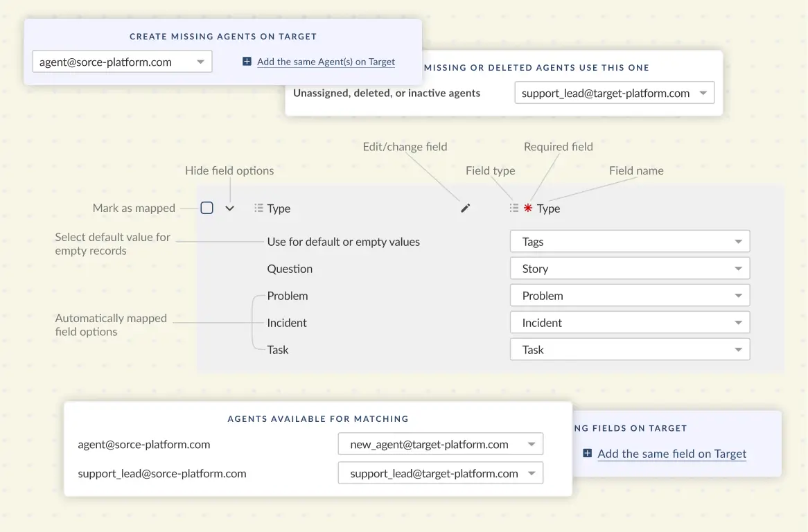
Task: Open the new_agent@target-platform.com dropdown
Action: [x=440, y=445]
